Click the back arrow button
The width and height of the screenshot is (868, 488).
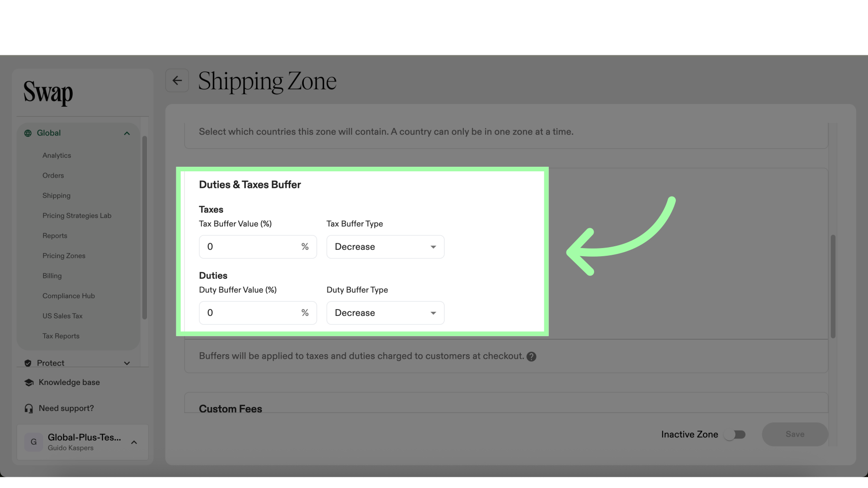pyautogui.click(x=177, y=81)
